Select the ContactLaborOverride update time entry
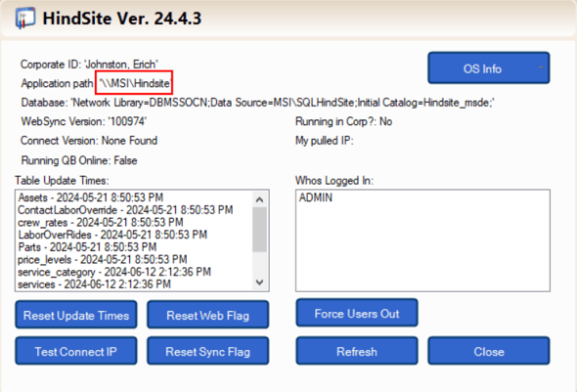577x392 pixels. coord(125,210)
